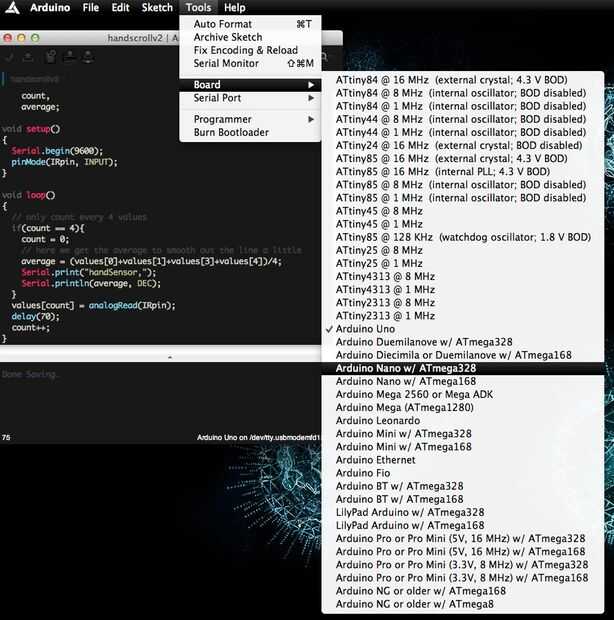The height and width of the screenshot is (620, 614).
Task: Select the checked Arduino Uno board
Action: click(x=463, y=329)
